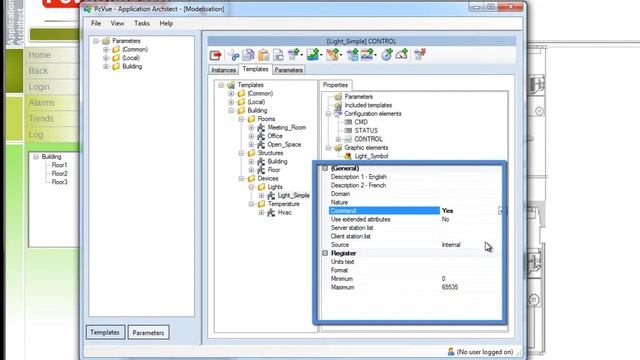Click the red exit icon in toolbar
This screenshot has width=640, height=360.
[216, 55]
